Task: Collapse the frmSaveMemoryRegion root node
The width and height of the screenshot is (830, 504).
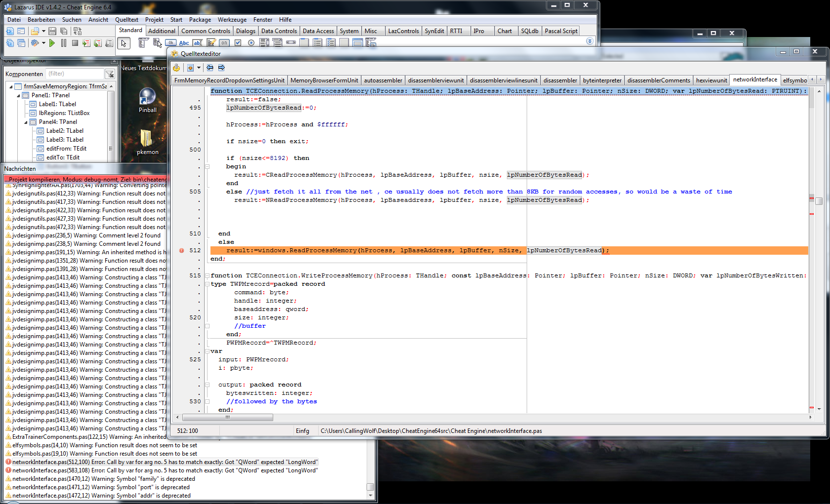Action: point(11,87)
